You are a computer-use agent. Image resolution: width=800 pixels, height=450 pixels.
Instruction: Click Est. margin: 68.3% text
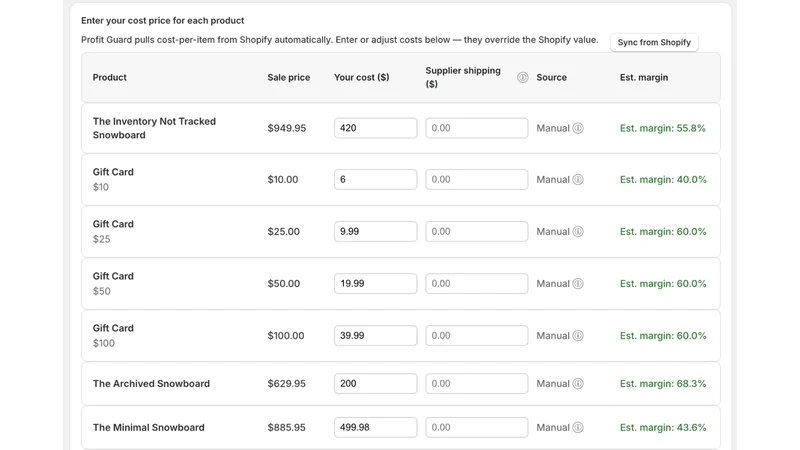663,384
